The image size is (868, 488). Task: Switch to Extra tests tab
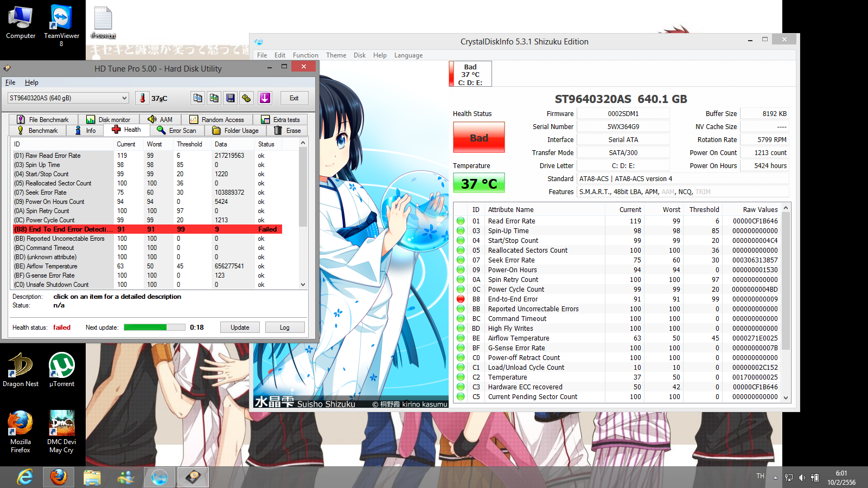point(280,120)
